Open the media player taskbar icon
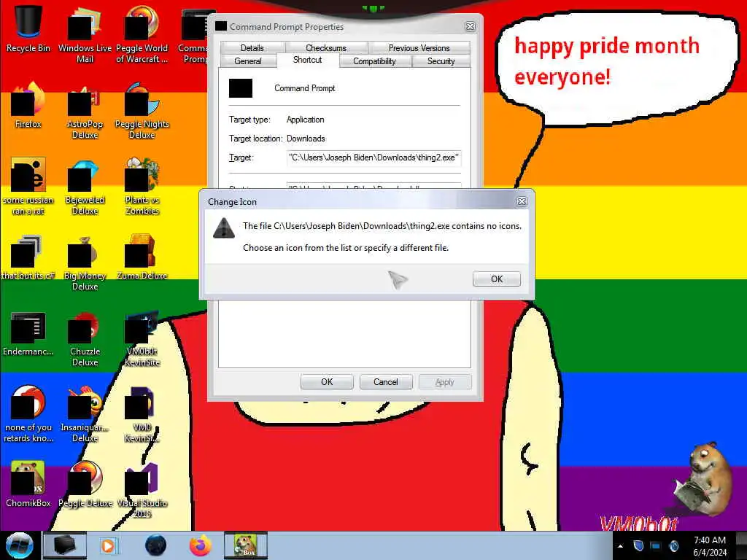747x560 pixels. click(109, 545)
